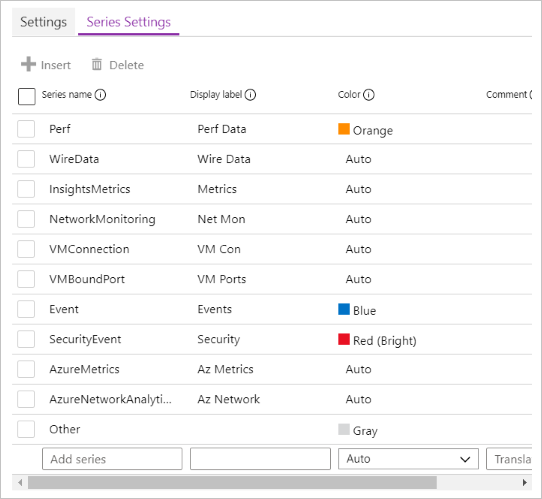The width and height of the screenshot is (542, 499).
Task: Open the Color column info icon
Action: [x=369, y=95]
